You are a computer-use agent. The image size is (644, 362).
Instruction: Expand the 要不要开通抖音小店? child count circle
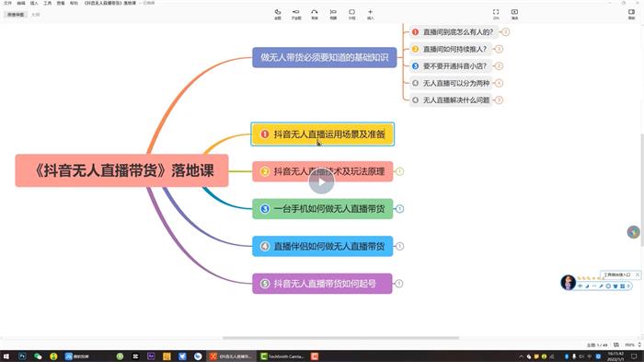[x=499, y=65]
